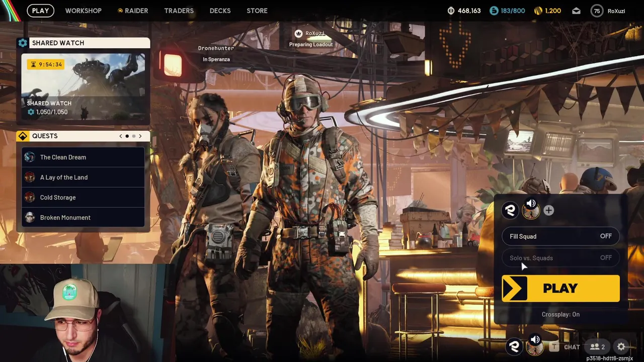
Task: Click A Lay of the Land quest icon
Action: (30, 177)
